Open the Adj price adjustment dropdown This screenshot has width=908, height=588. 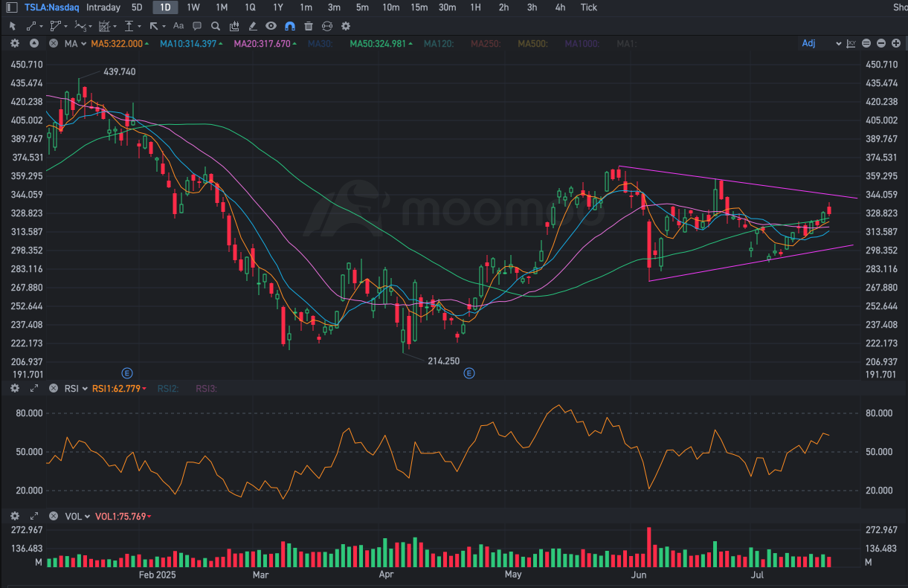tap(821, 43)
